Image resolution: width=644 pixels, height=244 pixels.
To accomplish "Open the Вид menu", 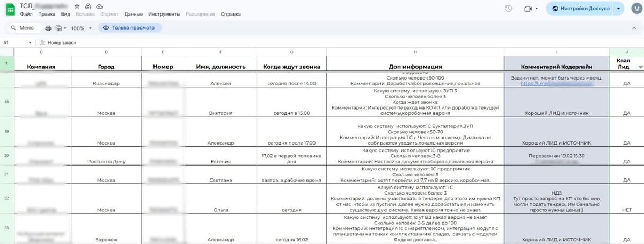I will click(x=65, y=14).
